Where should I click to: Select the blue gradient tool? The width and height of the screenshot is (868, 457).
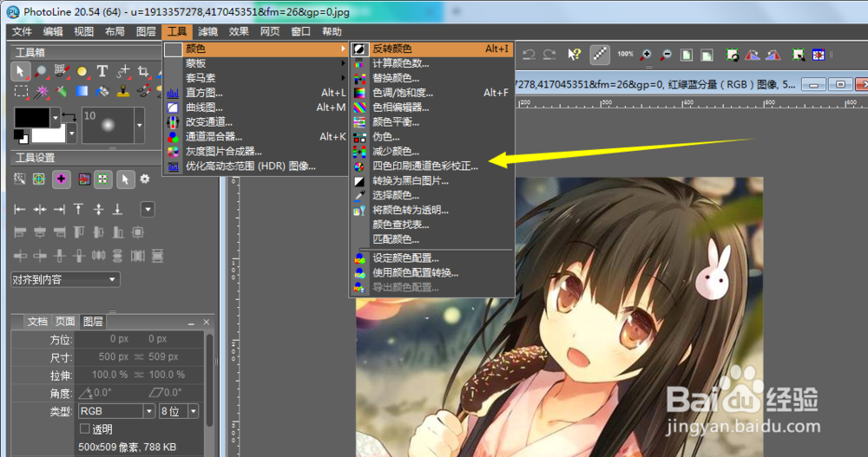click(82, 91)
